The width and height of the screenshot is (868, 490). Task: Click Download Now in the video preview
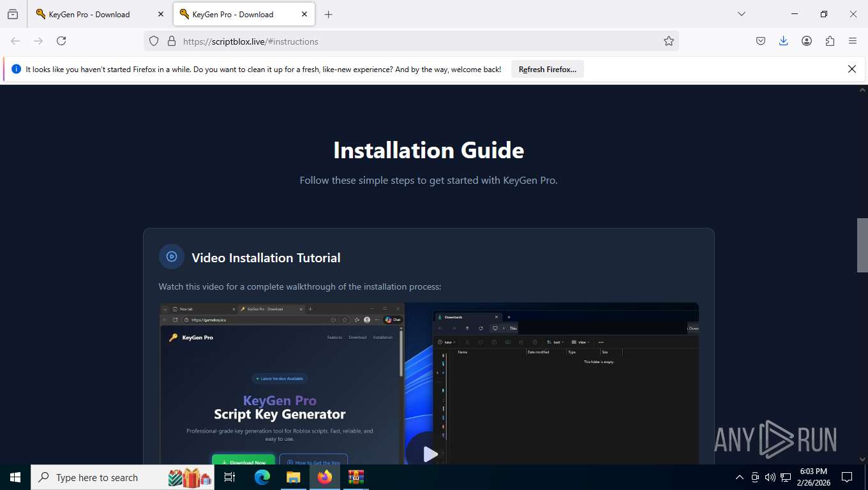click(243, 461)
